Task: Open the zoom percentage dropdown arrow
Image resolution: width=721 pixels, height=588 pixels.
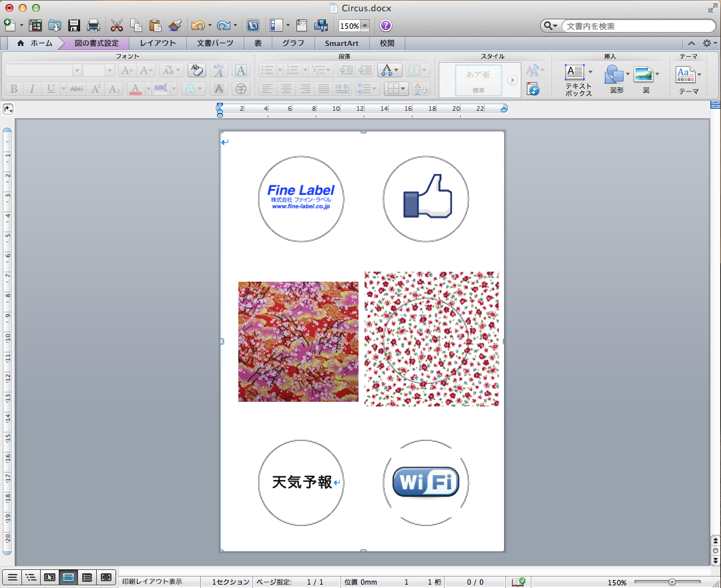Action: click(x=365, y=26)
